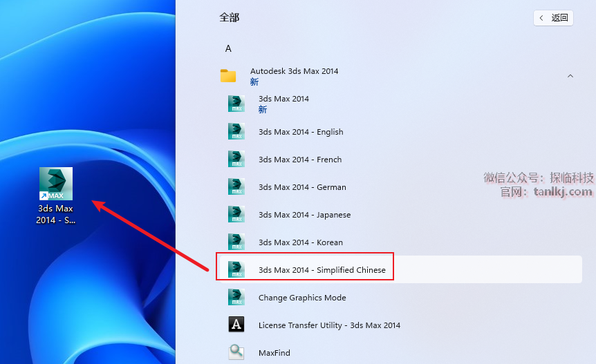
Task: Select the desktop shortcut label 3ds Max 2014 - S...
Action: [55, 214]
